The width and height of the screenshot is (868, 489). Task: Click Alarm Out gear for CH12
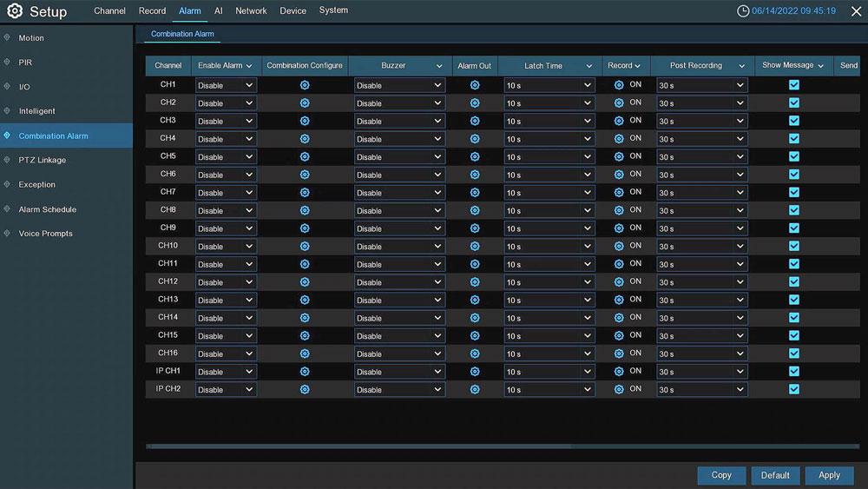click(x=475, y=282)
